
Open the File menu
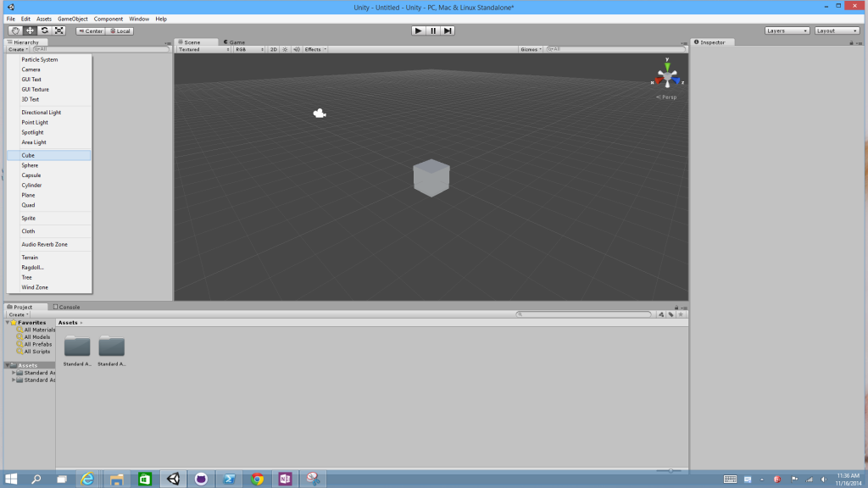(10, 19)
